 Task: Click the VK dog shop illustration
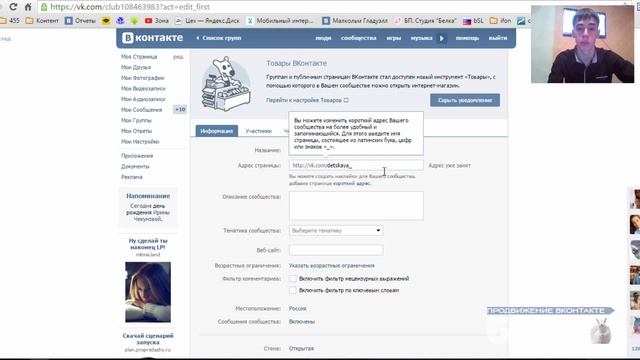click(x=226, y=84)
